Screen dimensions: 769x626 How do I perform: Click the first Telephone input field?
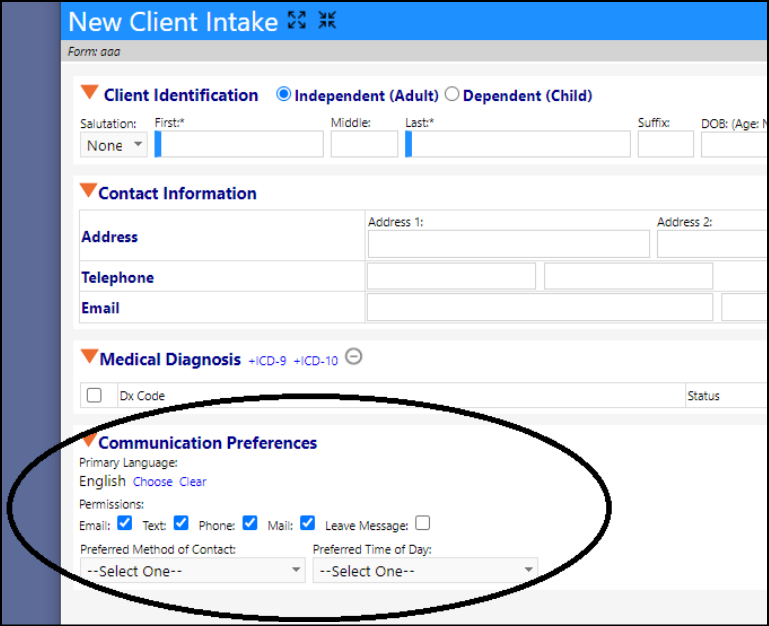(451, 276)
